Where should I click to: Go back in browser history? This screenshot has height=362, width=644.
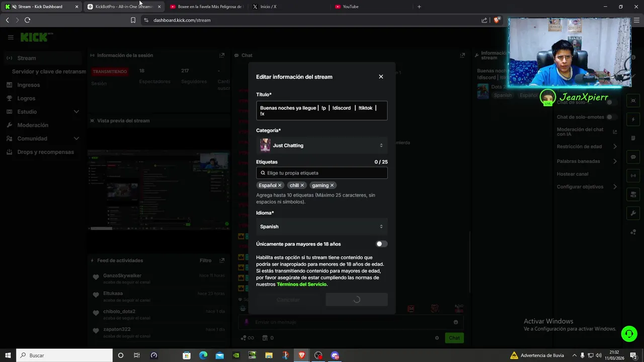coord(7,20)
